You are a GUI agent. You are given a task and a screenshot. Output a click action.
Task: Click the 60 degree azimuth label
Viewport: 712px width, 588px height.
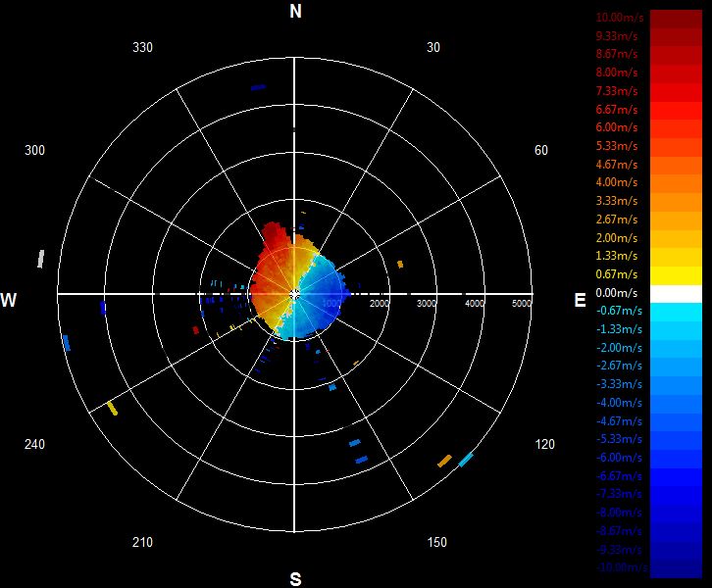pyautogui.click(x=540, y=150)
